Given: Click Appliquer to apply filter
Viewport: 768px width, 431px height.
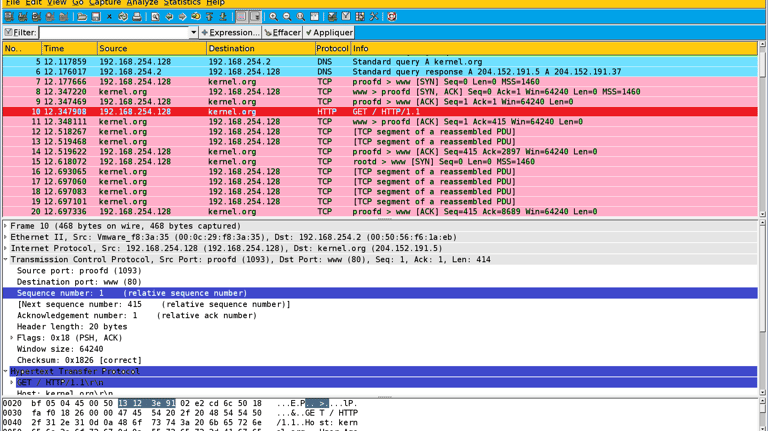Looking at the screenshot, I should tap(329, 32).
